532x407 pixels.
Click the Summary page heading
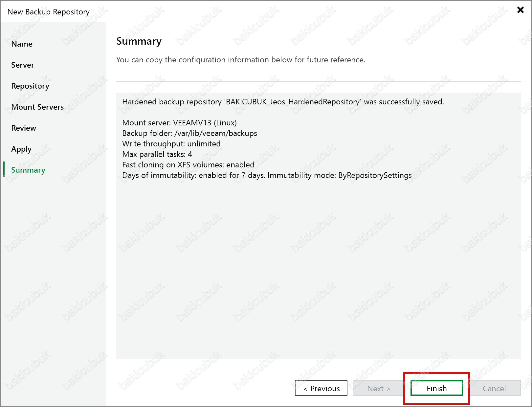point(139,41)
